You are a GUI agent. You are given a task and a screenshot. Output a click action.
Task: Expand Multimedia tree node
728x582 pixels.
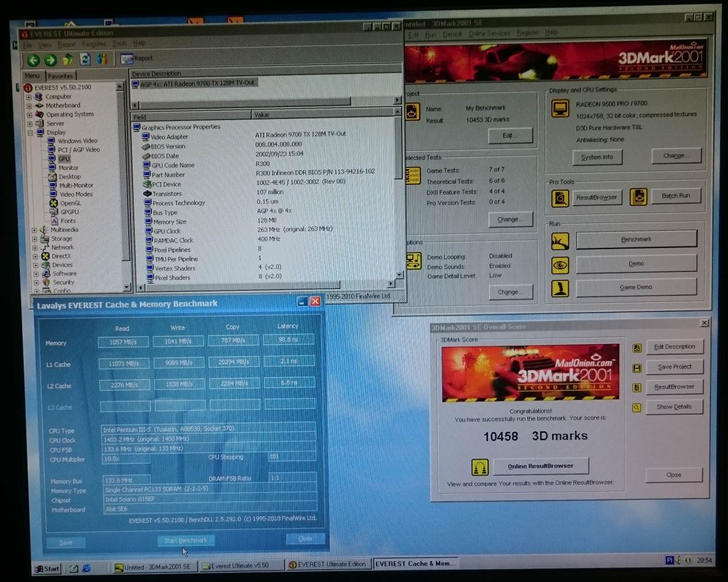click(x=34, y=230)
